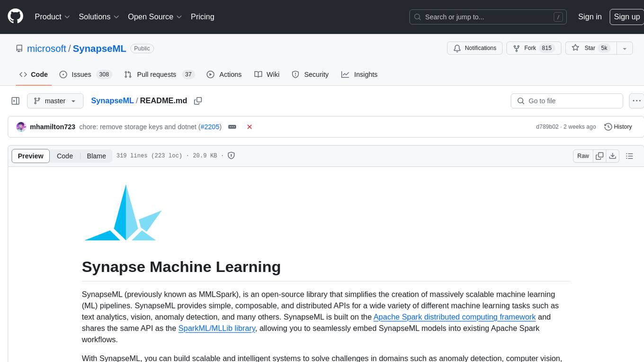Select the Blame view

tap(96, 156)
